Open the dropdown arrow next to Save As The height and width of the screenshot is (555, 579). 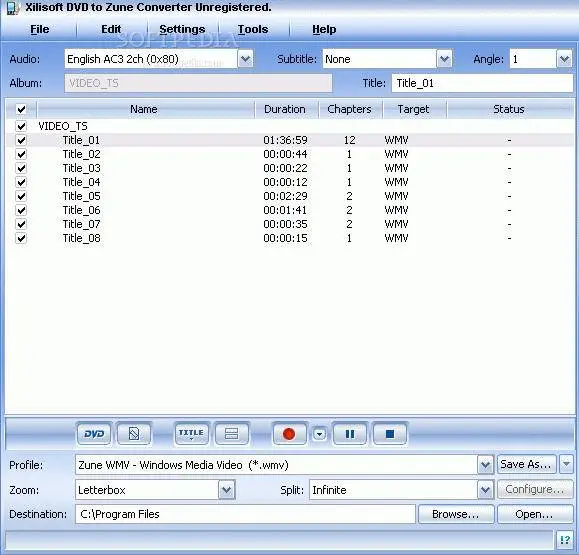pyautogui.click(x=566, y=464)
